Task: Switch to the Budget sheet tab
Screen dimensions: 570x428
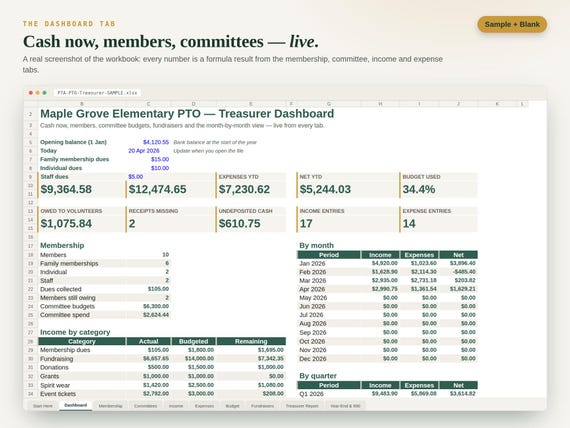Action: [232, 406]
